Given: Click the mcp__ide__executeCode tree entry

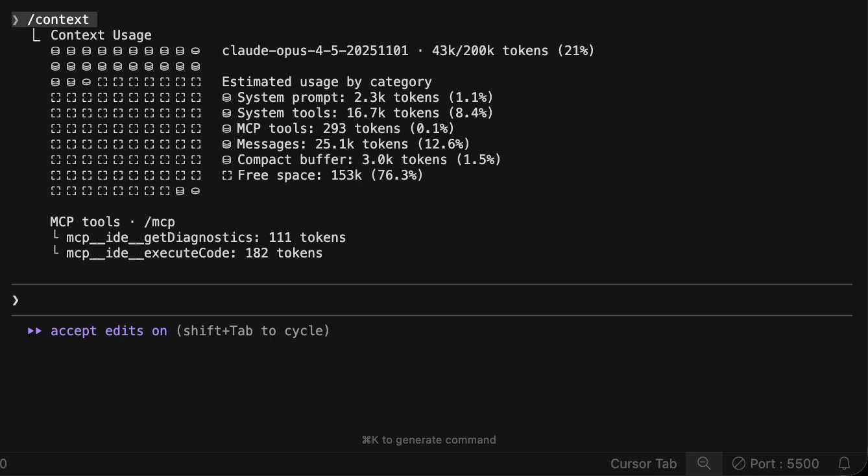Looking at the screenshot, I should [194, 253].
